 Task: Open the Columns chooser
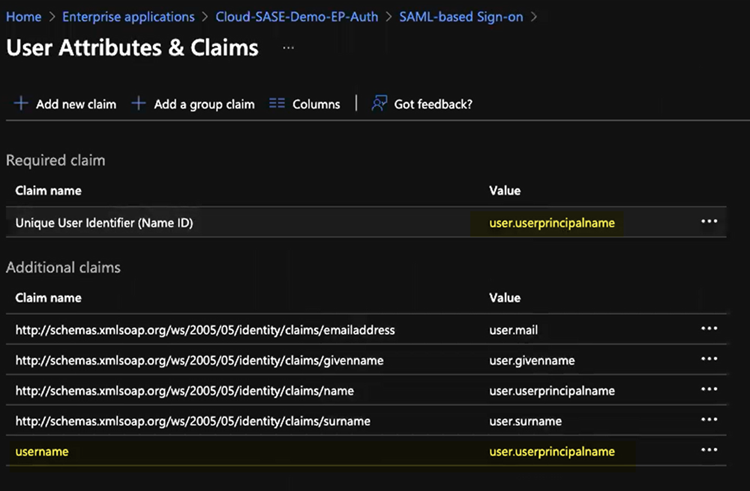[x=305, y=104]
